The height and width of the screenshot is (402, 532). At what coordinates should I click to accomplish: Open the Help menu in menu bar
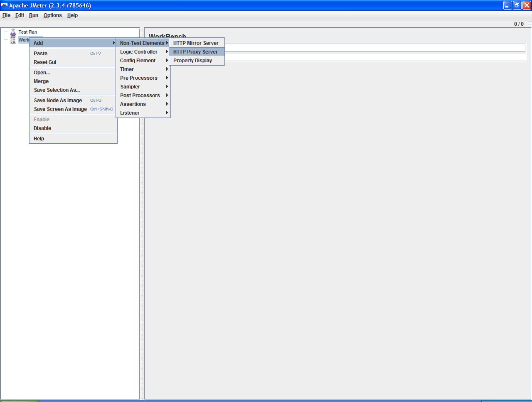tap(72, 15)
